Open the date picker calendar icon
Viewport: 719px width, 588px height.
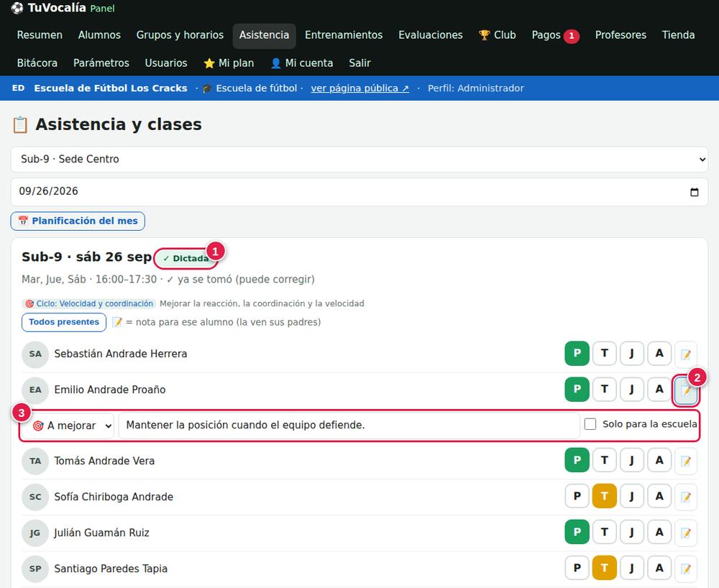click(695, 192)
